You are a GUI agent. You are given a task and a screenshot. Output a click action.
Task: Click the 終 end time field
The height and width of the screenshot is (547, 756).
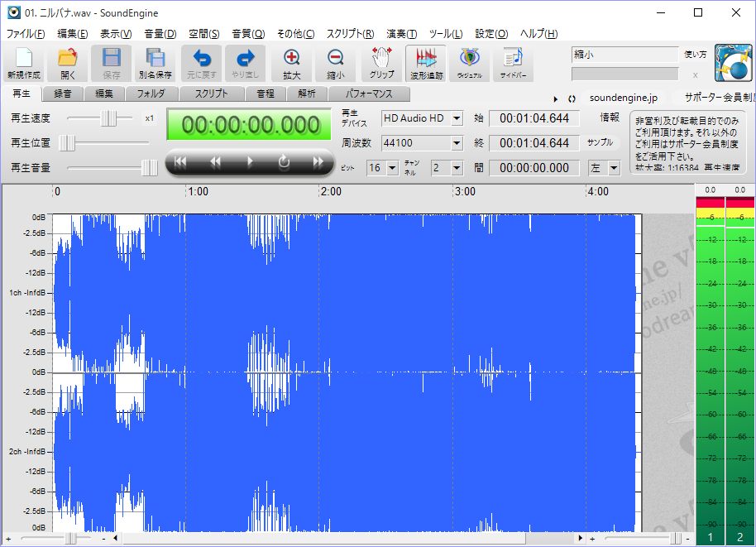coord(534,143)
